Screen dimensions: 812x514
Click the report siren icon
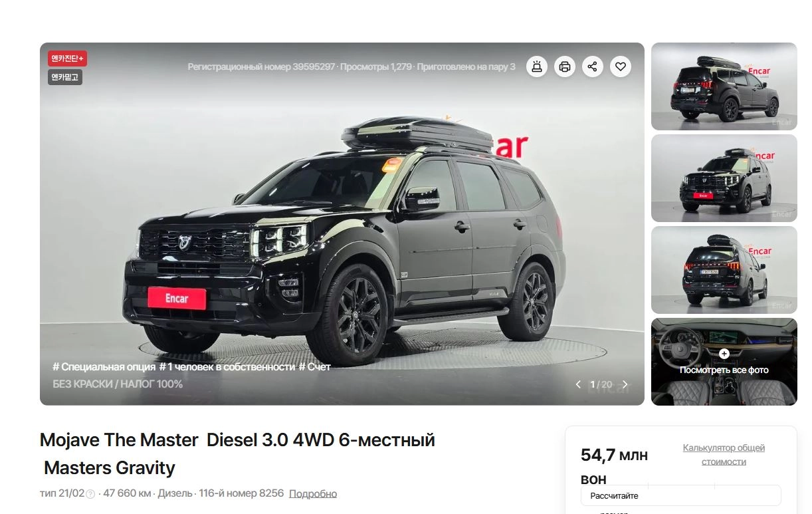[x=537, y=66]
